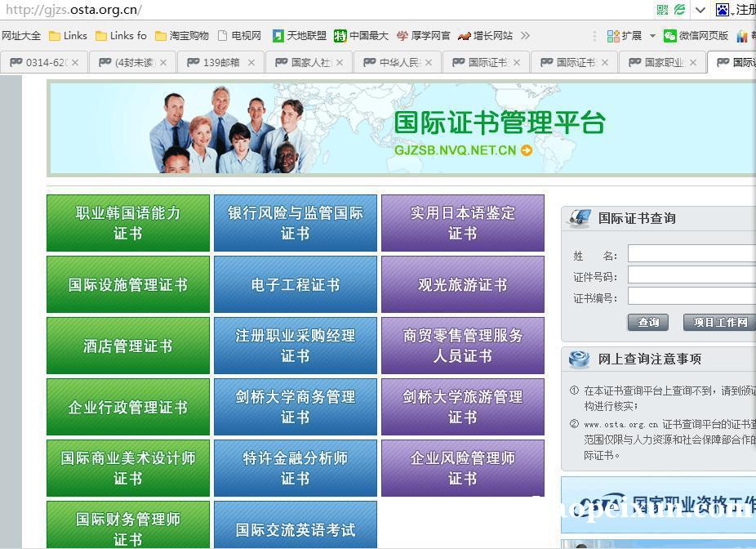Open the 电子工程证书 tile
This screenshot has width=756, height=549.
(295, 284)
